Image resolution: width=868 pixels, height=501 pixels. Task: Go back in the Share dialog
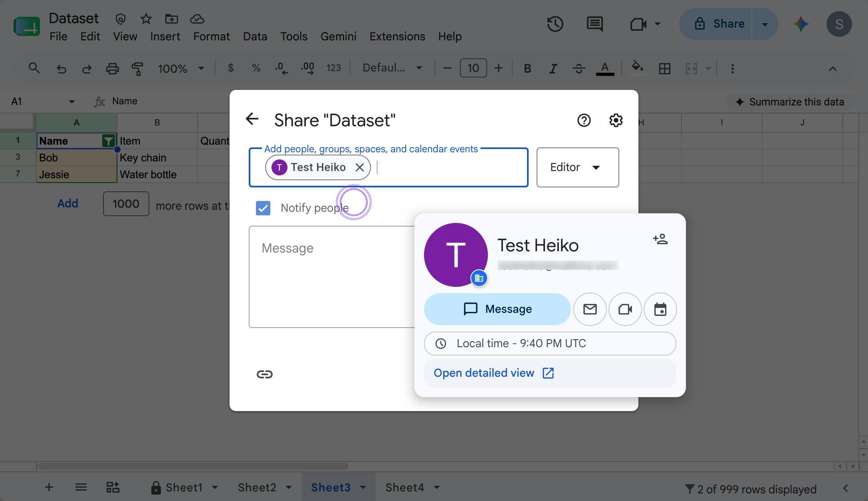(x=252, y=119)
